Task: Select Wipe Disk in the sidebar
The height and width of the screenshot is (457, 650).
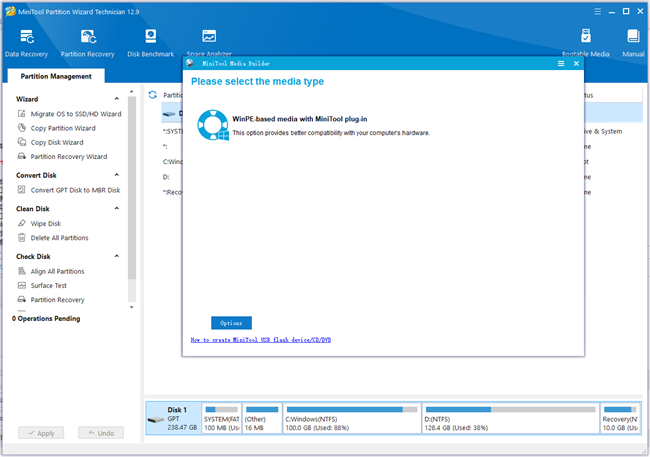Action: tap(45, 224)
